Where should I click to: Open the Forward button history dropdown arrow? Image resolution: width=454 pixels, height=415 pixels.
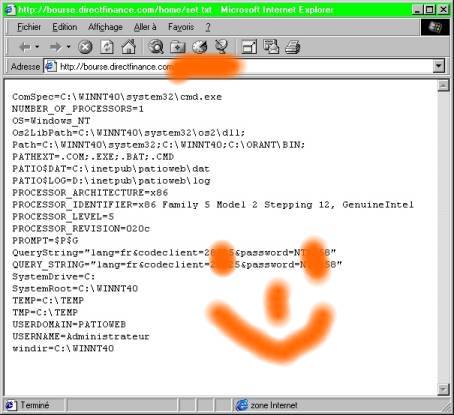click(68, 47)
